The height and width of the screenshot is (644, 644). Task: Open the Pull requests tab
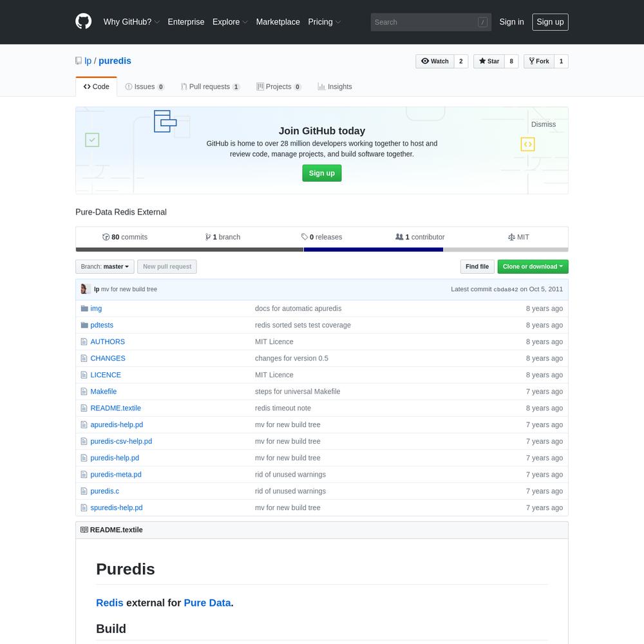(211, 87)
